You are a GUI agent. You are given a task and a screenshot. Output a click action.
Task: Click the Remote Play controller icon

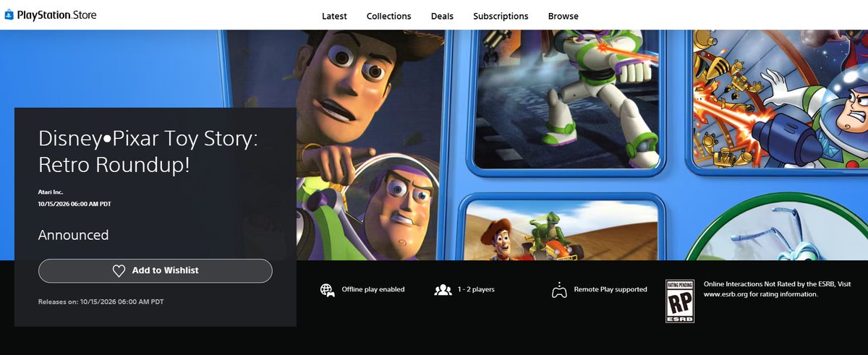[558, 290]
